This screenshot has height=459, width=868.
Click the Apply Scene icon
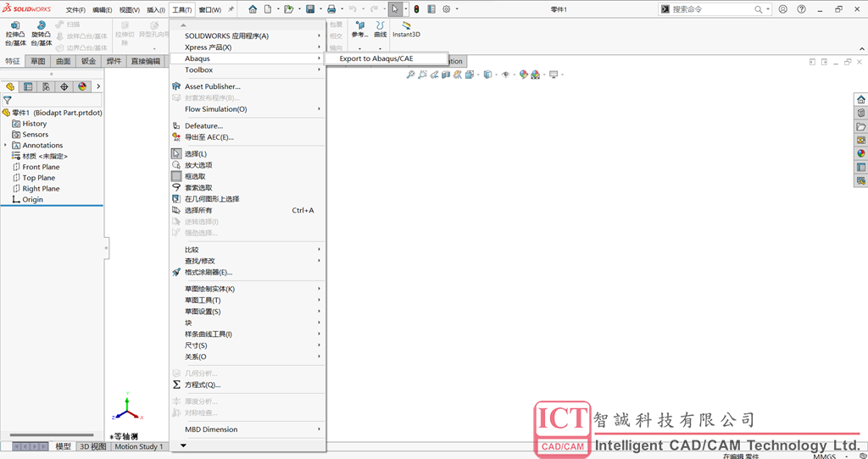pos(535,75)
